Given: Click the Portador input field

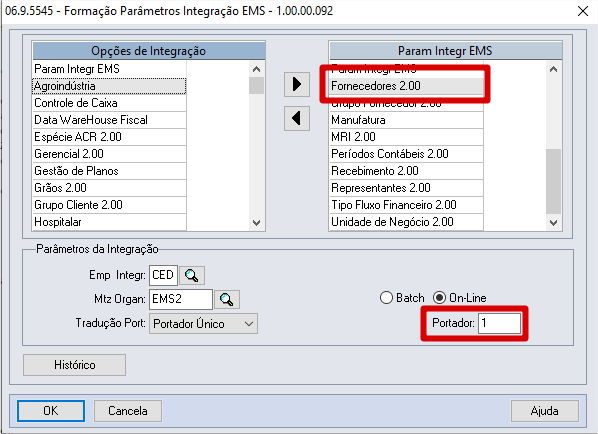Looking at the screenshot, I should pyautogui.click(x=500, y=323).
